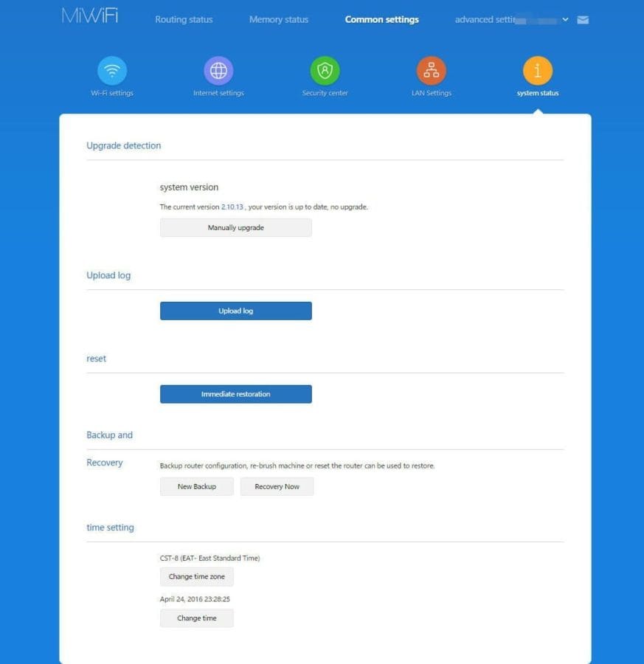Click the Immediate restoration button

click(235, 395)
